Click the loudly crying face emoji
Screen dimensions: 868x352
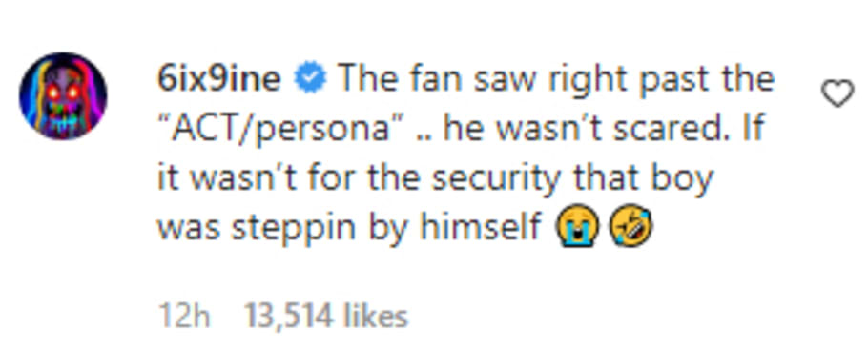point(577,226)
